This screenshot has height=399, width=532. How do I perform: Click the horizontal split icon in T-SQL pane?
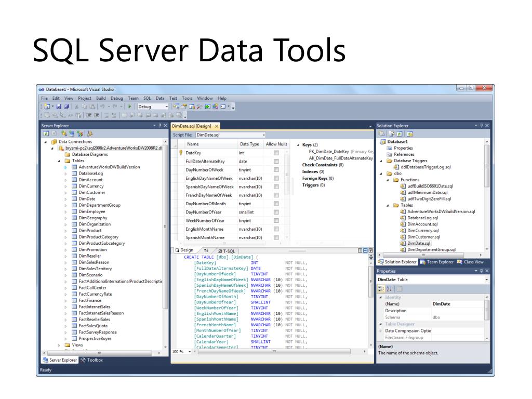(x=365, y=250)
